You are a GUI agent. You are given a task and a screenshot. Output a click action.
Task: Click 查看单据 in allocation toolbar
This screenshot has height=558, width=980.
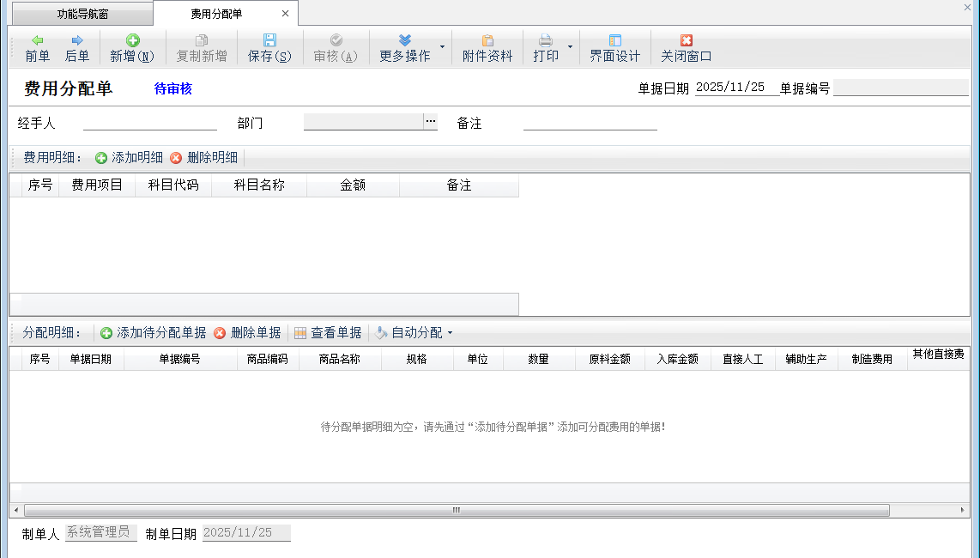click(x=327, y=333)
